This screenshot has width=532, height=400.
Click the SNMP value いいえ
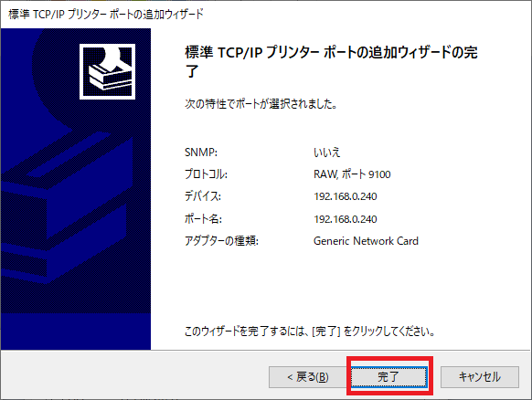pos(326,153)
